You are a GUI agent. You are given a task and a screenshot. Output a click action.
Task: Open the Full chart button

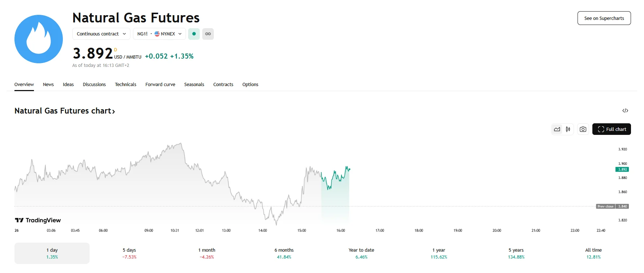coord(611,129)
